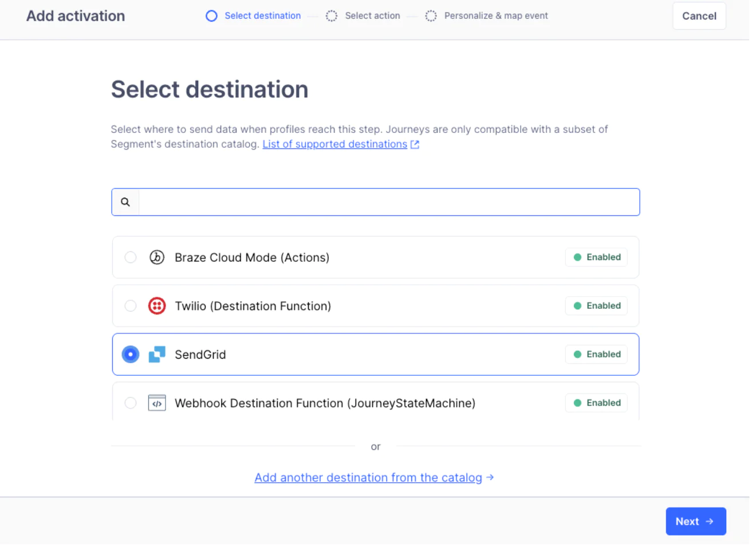Click the external link icon beside supported destinations
Screen dimensions: 756x550
pos(415,145)
